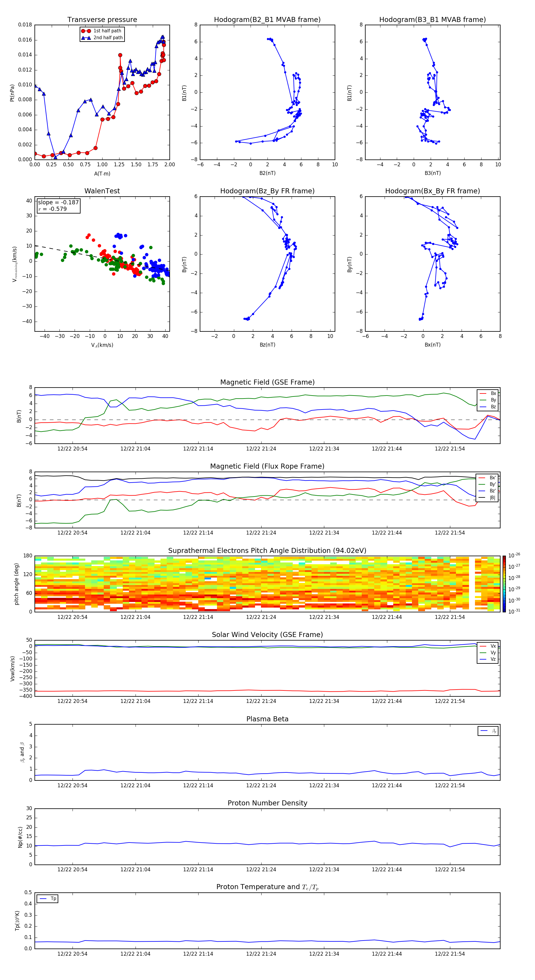Click '12/22 21:44' tick under Solar Wind Velocity
This screenshot has height=980, width=535.
pyautogui.click(x=387, y=701)
